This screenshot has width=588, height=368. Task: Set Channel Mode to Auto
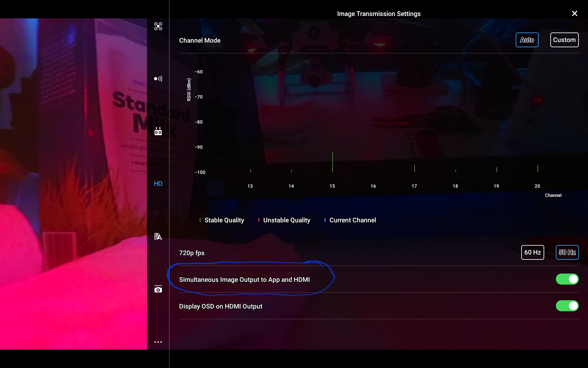[x=527, y=40]
